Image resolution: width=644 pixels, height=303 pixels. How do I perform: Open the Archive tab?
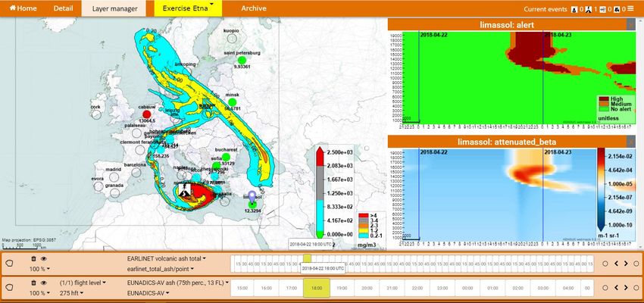(253, 8)
